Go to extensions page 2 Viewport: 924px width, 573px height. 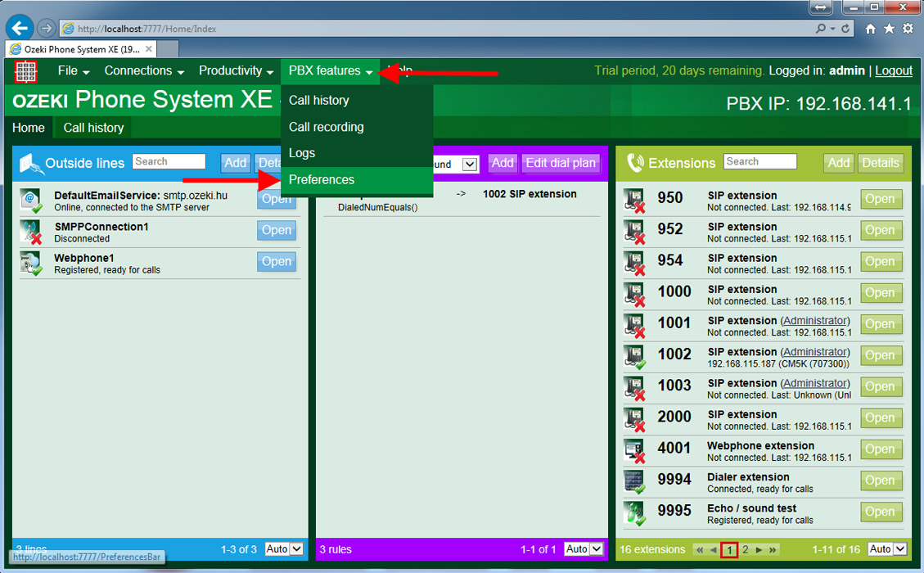tap(745, 549)
